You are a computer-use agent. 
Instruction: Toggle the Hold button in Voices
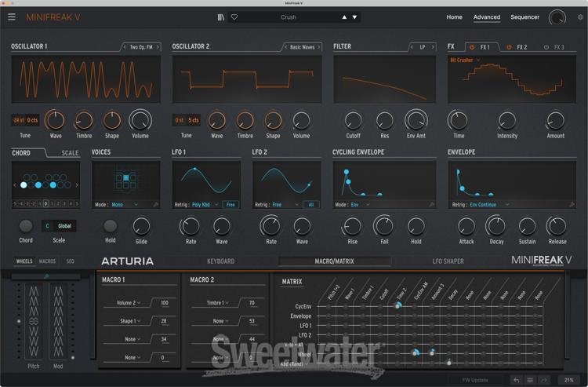pyautogui.click(x=111, y=225)
